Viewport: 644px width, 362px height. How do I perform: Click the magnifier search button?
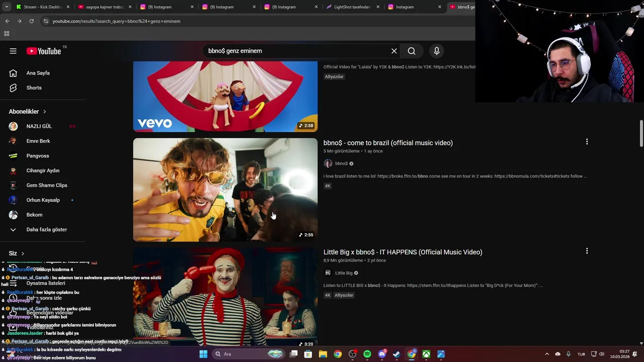[x=412, y=51]
